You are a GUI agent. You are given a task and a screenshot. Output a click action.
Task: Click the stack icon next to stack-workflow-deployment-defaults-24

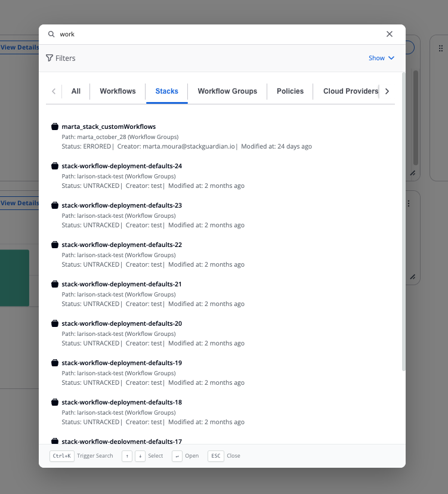click(54, 166)
